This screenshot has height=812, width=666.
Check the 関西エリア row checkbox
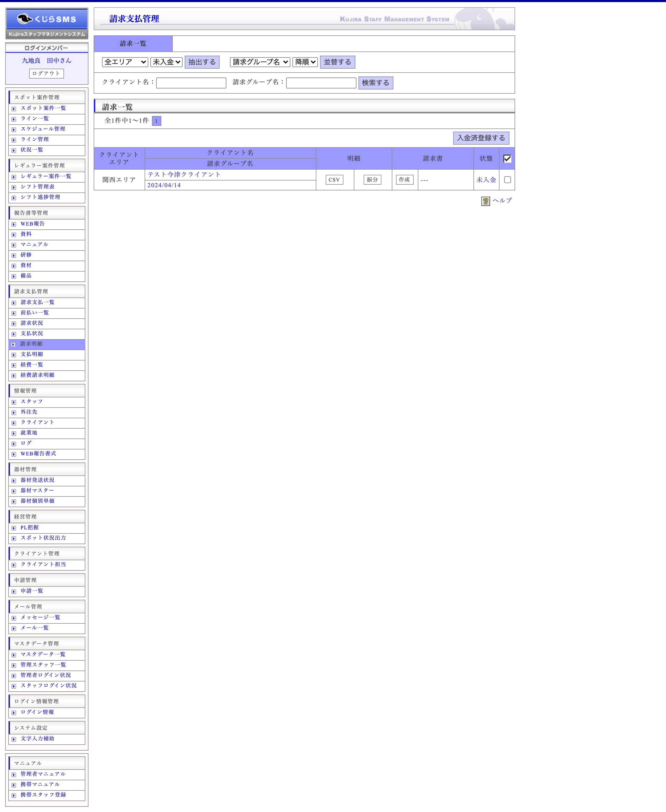point(507,179)
